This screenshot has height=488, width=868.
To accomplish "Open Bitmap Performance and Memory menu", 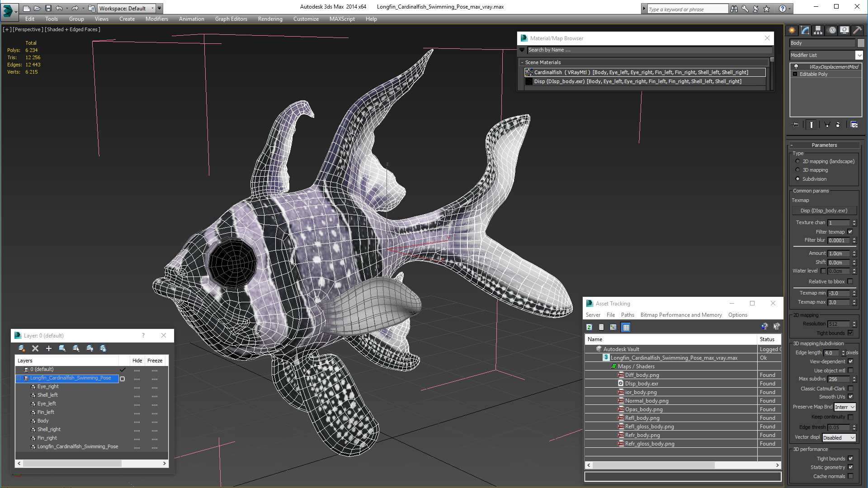I will [681, 315].
